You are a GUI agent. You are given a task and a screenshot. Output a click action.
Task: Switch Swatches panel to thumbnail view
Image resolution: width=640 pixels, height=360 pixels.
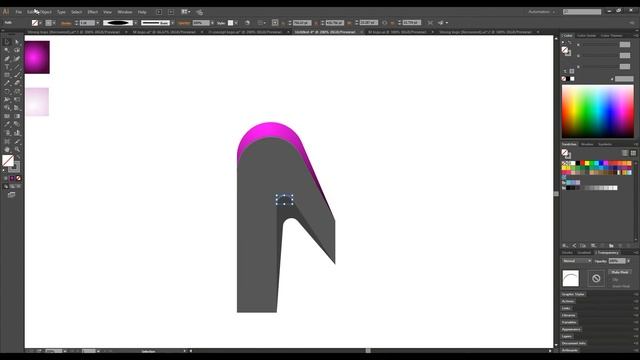(633, 153)
